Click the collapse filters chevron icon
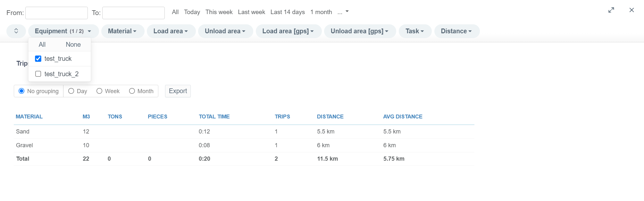The height and width of the screenshot is (201, 644). (x=16, y=31)
